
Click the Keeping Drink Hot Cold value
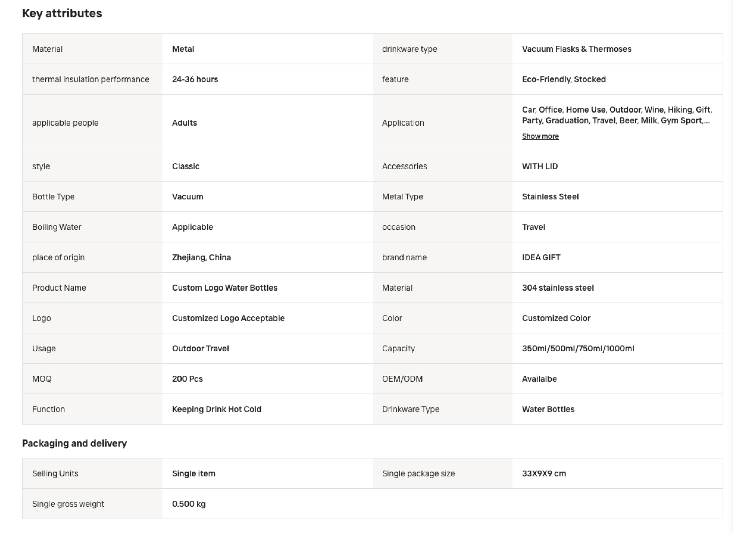[217, 409]
